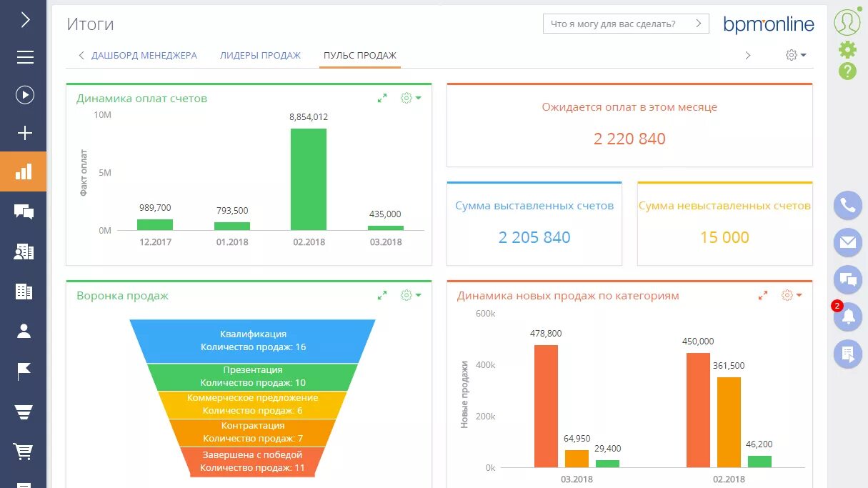The width and height of the screenshot is (868, 488).
Task: Open the dashboards bar chart section
Action: click(x=24, y=171)
